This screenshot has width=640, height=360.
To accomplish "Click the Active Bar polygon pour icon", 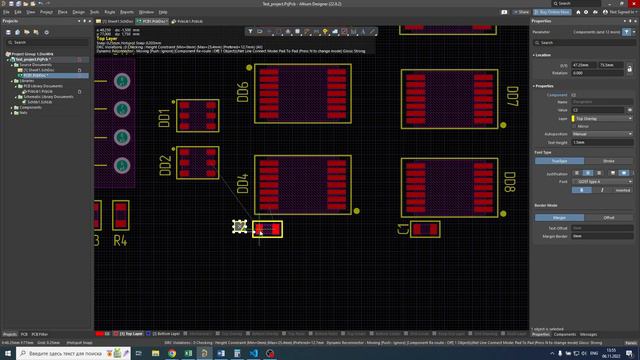I will (x=335, y=31).
